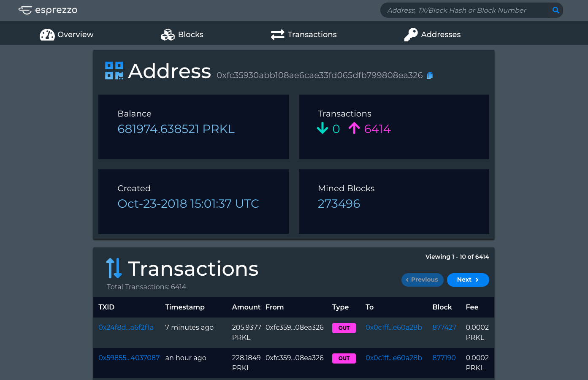Click the Esprezzo logo
This screenshot has width=588, height=380.
coord(48,10)
